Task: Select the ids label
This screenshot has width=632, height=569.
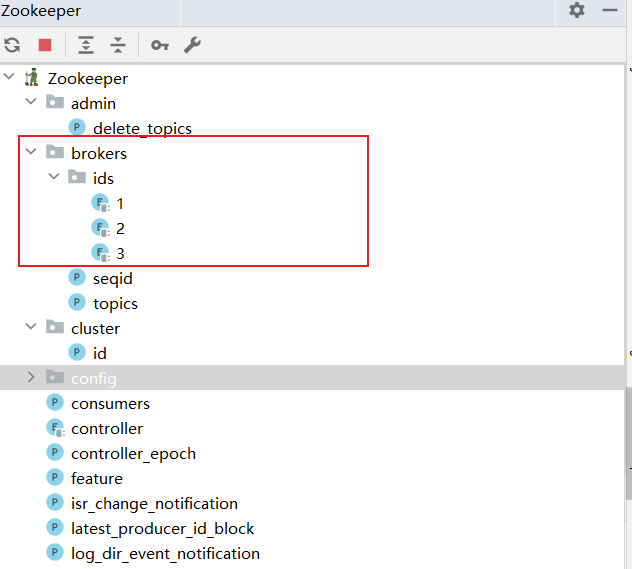Action: pos(103,179)
